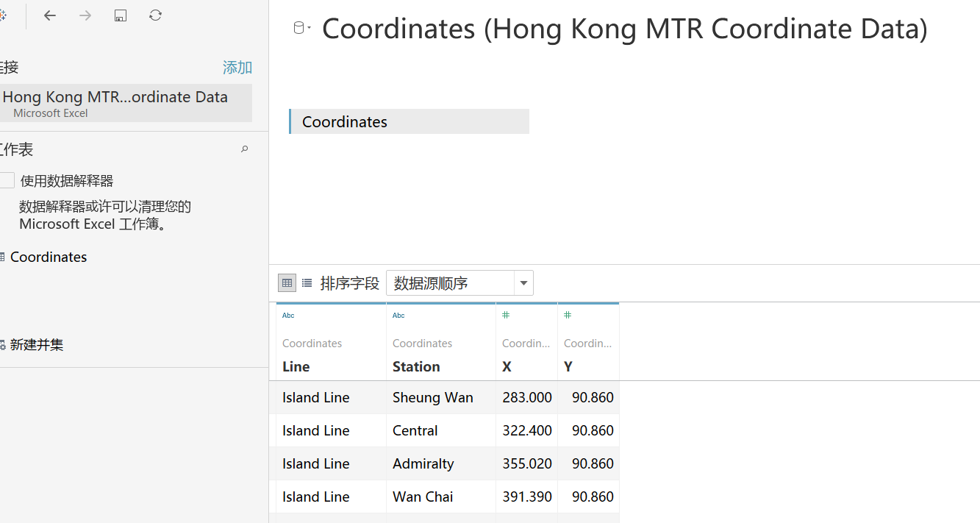Click the Station column header
The image size is (980, 523).
416,366
